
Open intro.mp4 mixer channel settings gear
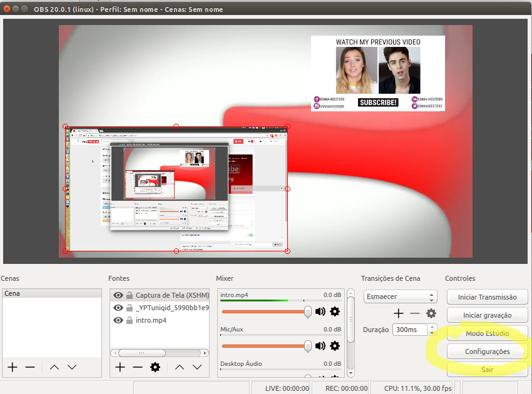335,311
